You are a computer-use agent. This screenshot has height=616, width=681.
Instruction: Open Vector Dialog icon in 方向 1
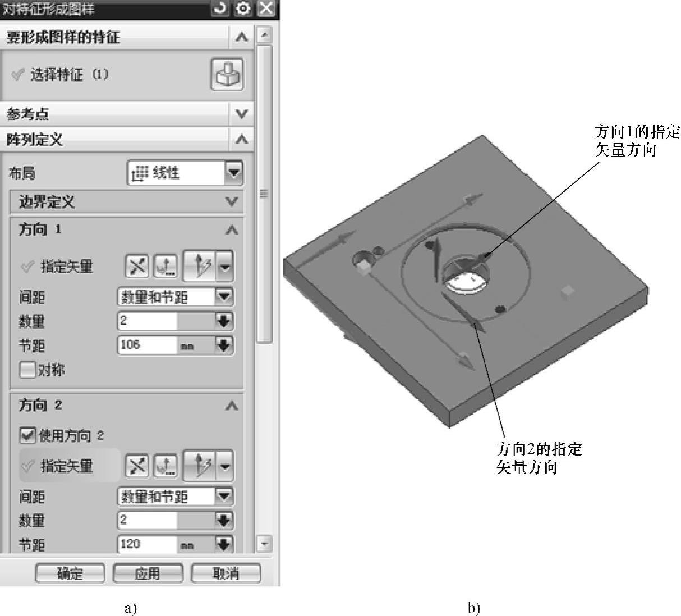click(x=166, y=266)
